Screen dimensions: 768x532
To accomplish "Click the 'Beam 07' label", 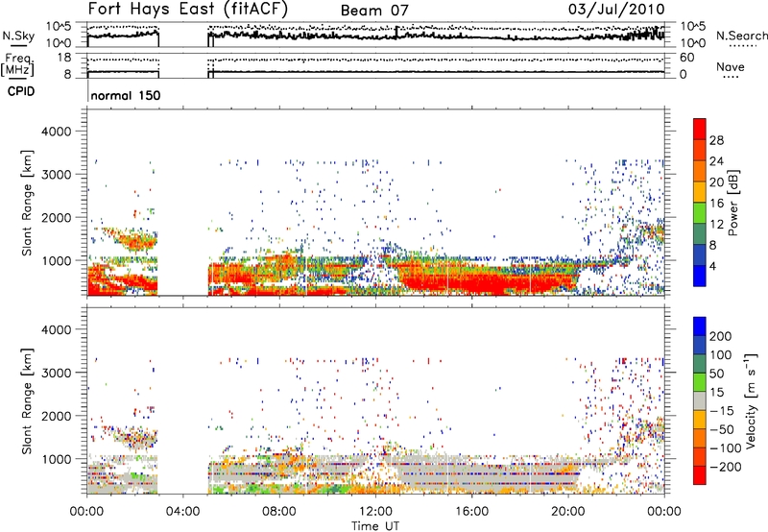I will 374,11.
